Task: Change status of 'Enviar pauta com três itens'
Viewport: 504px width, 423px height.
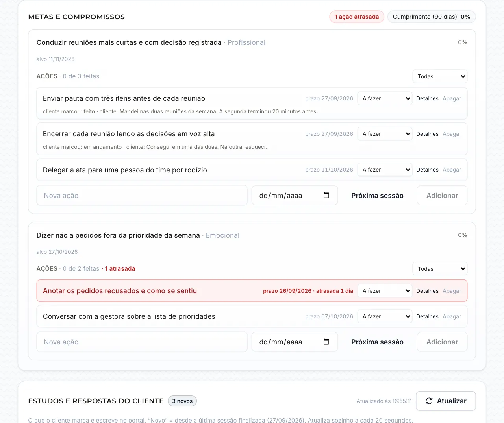Action: point(385,98)
